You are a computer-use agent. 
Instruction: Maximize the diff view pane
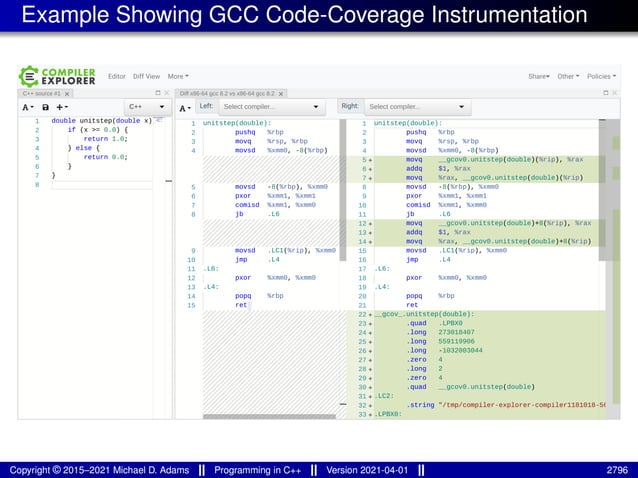click(x=605, y=93)
